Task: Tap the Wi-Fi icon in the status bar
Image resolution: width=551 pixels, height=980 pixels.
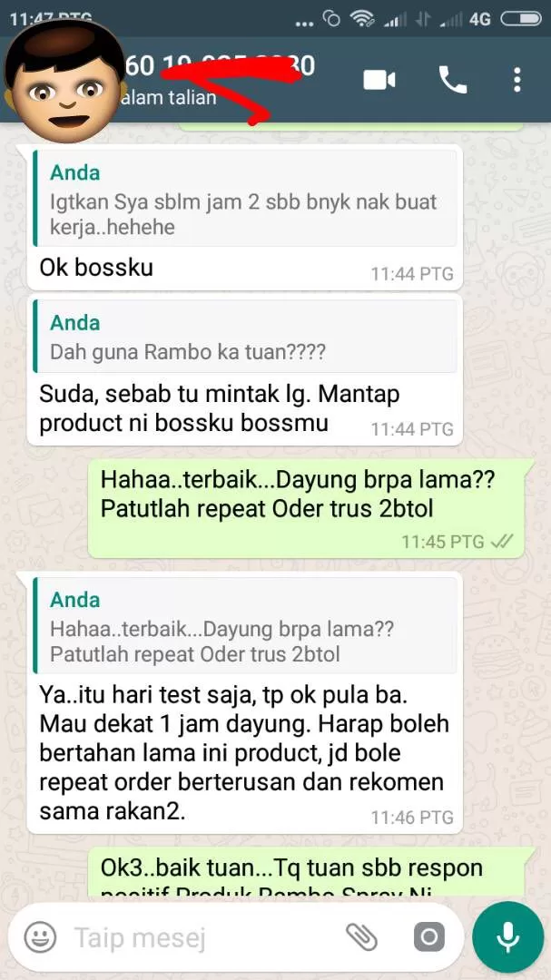Action: 363,19
